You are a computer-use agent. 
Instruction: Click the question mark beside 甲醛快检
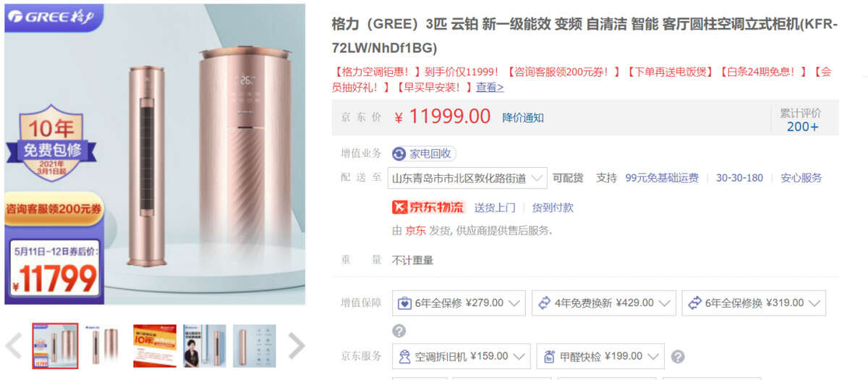click(x=678, y=356)
